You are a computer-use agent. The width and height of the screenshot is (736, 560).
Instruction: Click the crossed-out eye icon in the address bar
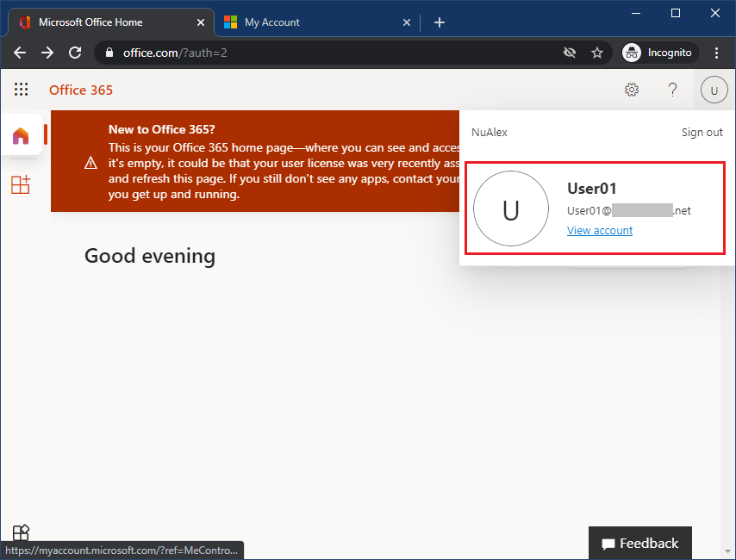click(570, 53)
